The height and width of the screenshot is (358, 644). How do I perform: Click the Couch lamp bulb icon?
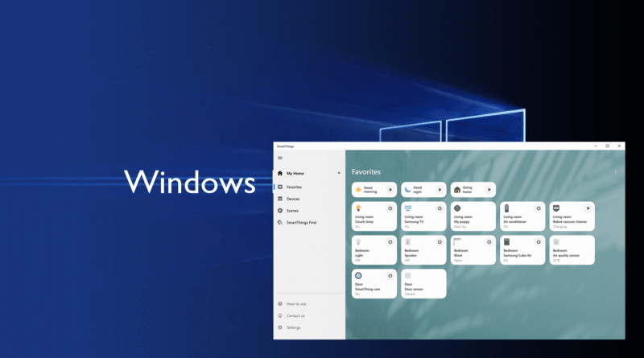[x=358, y=208]
